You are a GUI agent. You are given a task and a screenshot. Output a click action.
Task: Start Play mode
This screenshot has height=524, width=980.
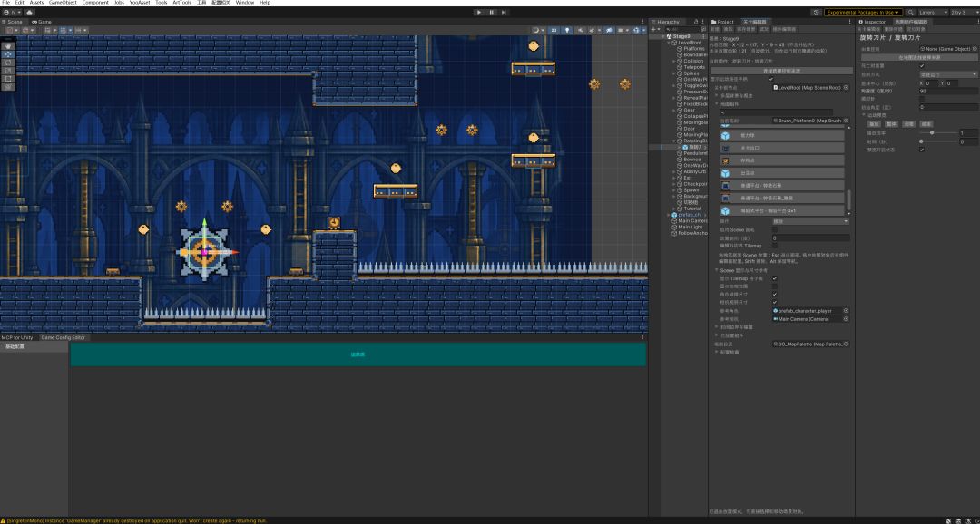click(x=479, y=12)
